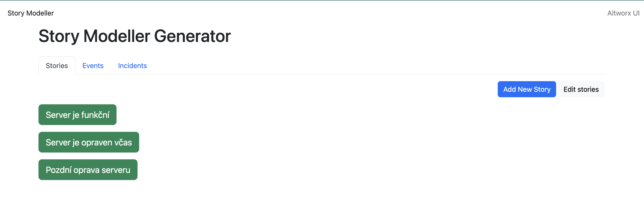Image resolution: width=644 pixels, height=201 pixels.
Task: Open the 'Server je funkční' story
Action: [x=77, y=115]
